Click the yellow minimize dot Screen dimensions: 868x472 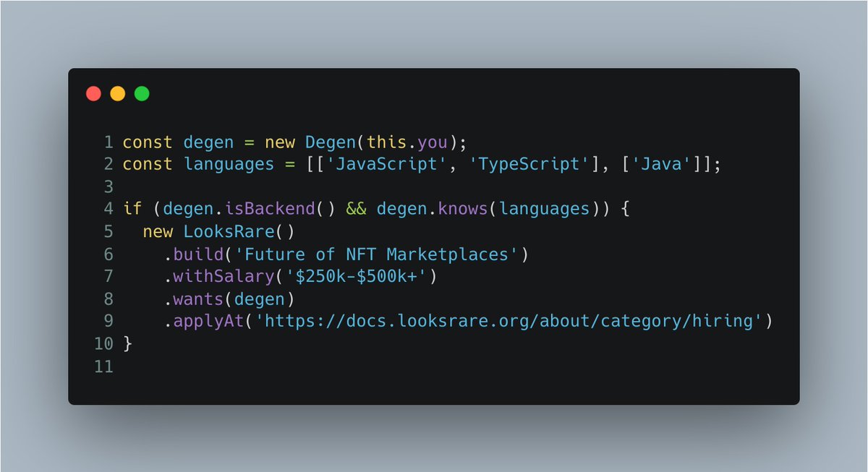(x=117, y=93)
